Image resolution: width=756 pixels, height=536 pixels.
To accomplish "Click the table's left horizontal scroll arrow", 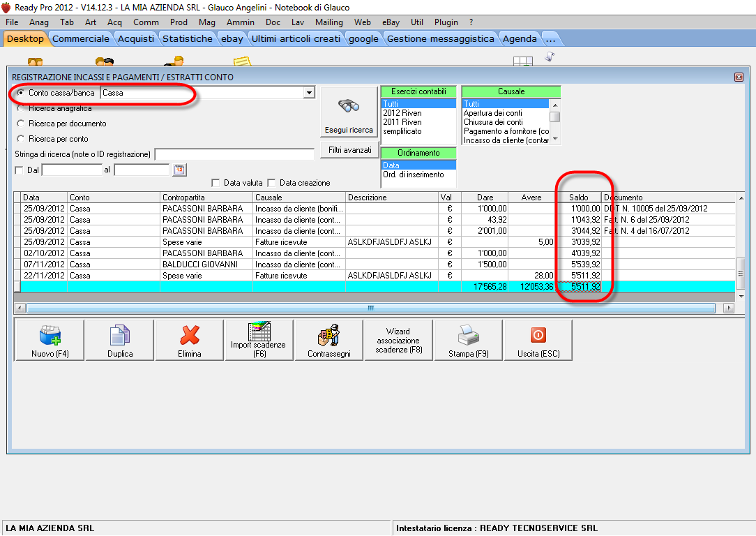I will pyautogui.click(x=20, y=308).
